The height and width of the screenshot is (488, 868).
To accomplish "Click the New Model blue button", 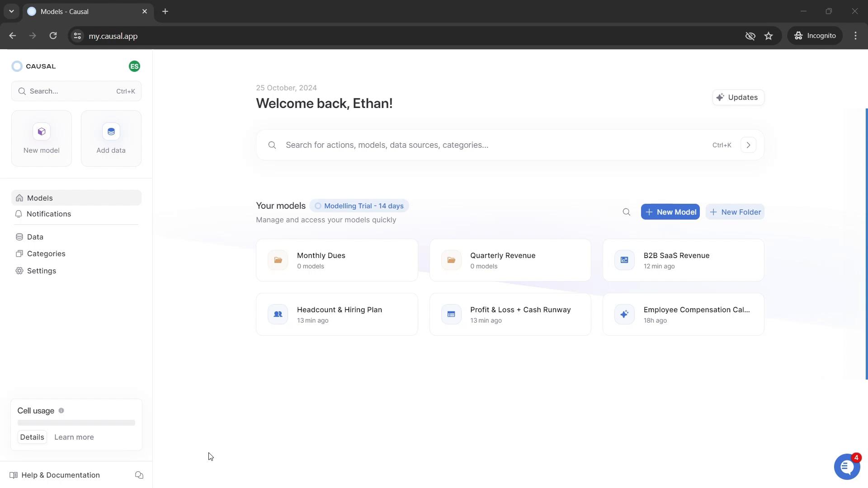I will [671, 212].
